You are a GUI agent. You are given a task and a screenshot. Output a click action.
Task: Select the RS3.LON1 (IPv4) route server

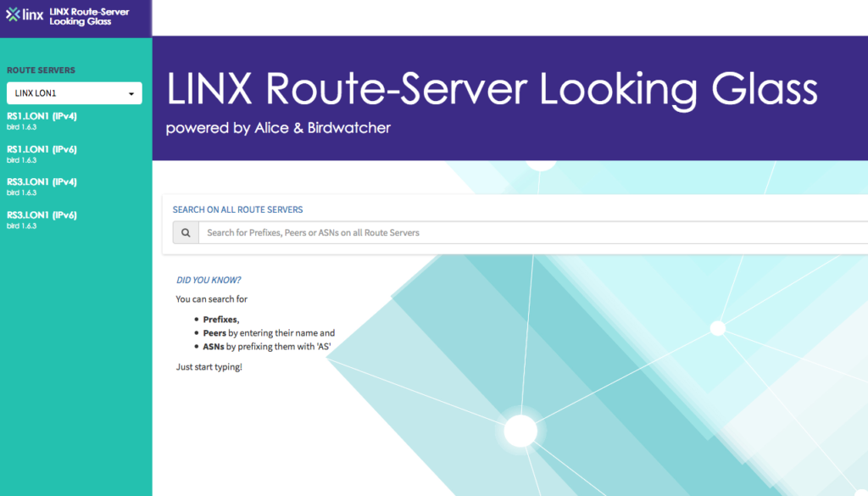click(42, 181)
